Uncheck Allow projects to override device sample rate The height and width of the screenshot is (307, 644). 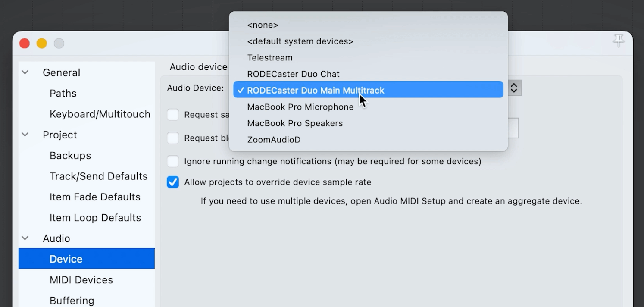tap(173, 182)
